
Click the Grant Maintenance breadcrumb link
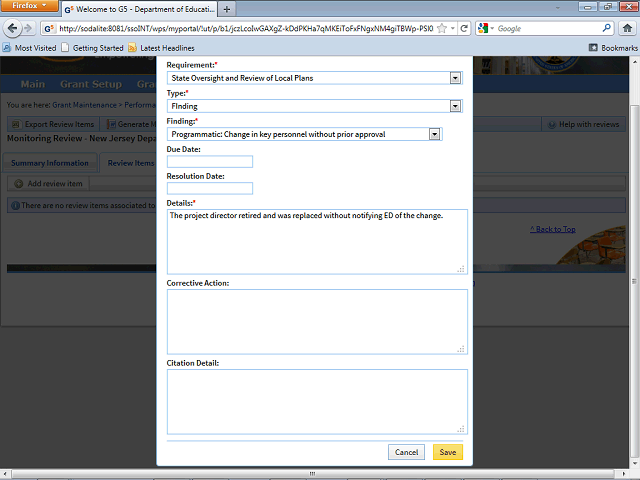tap(84, 105)
